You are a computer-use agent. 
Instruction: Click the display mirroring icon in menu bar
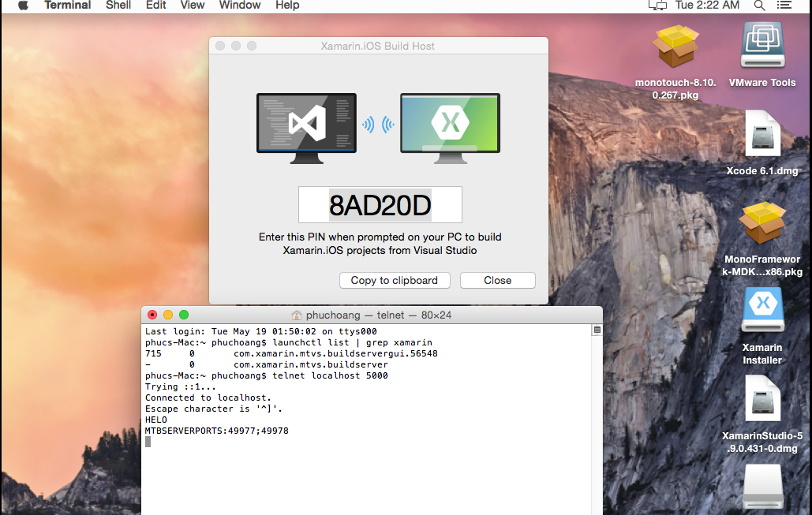[657, 6]
